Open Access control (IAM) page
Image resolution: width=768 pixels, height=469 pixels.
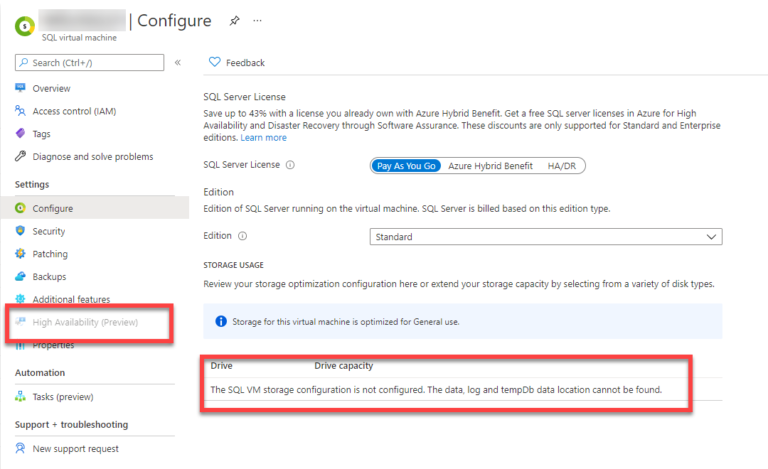74,111
